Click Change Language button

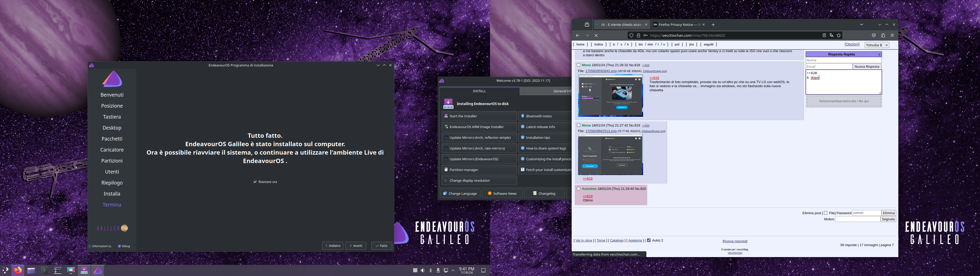coord(460,193)
